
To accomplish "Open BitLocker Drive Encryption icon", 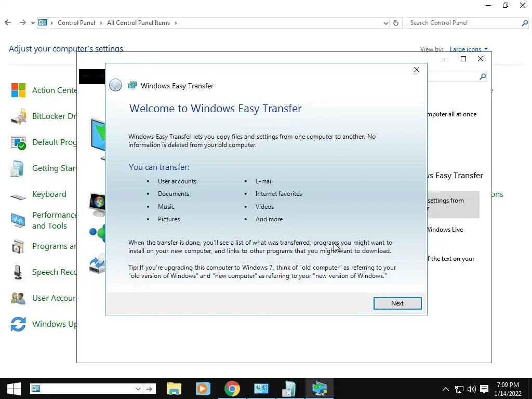I will [18, 116].
